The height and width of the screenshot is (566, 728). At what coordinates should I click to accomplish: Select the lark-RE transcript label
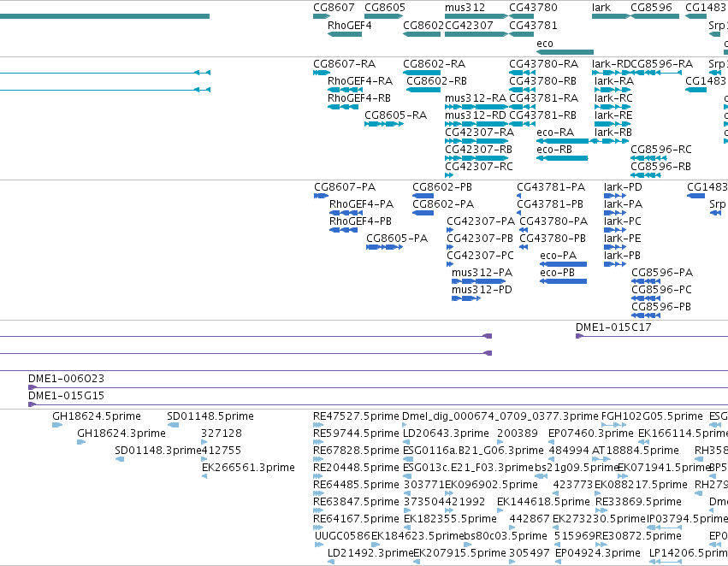point(613,115)
